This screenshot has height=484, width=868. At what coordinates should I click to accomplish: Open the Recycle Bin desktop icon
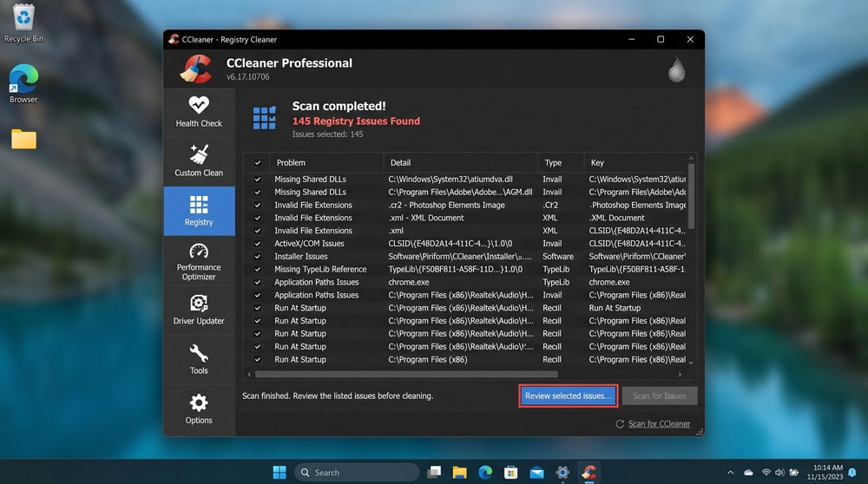23,23
